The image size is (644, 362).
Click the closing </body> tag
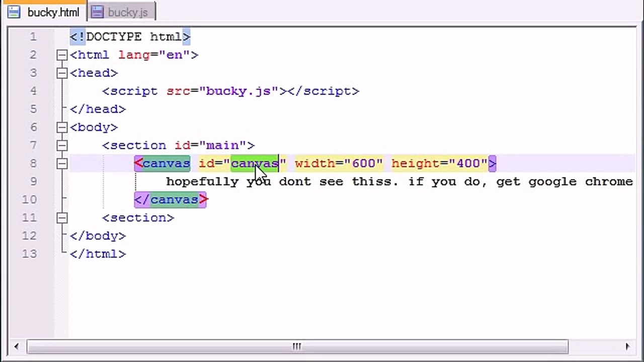tap(98, 236)
